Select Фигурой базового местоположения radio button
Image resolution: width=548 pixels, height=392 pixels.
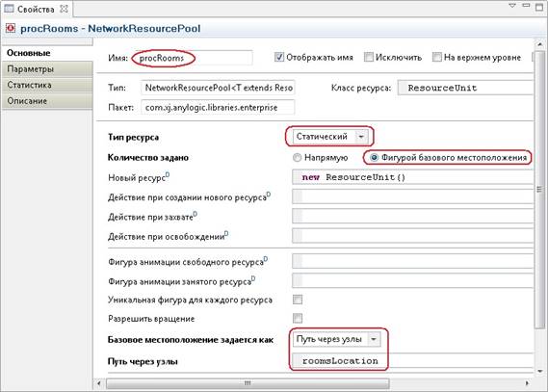(x=374, y=158)
